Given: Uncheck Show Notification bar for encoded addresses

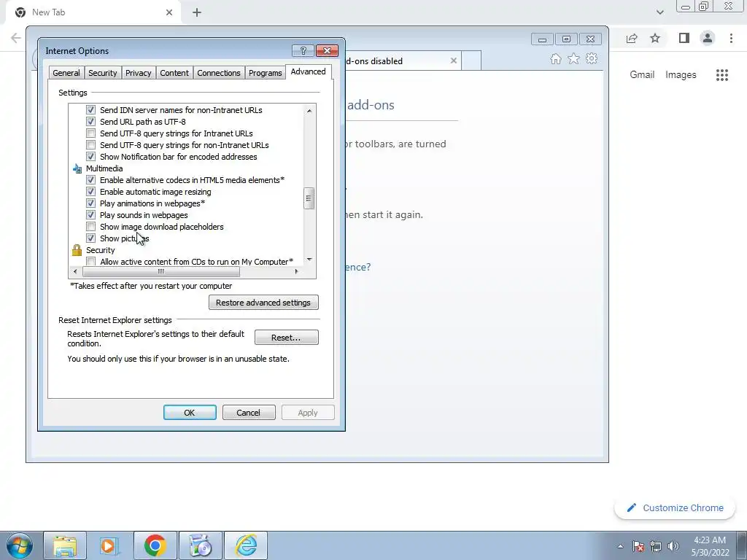Looking at the screenshot, I should point(90,157).
